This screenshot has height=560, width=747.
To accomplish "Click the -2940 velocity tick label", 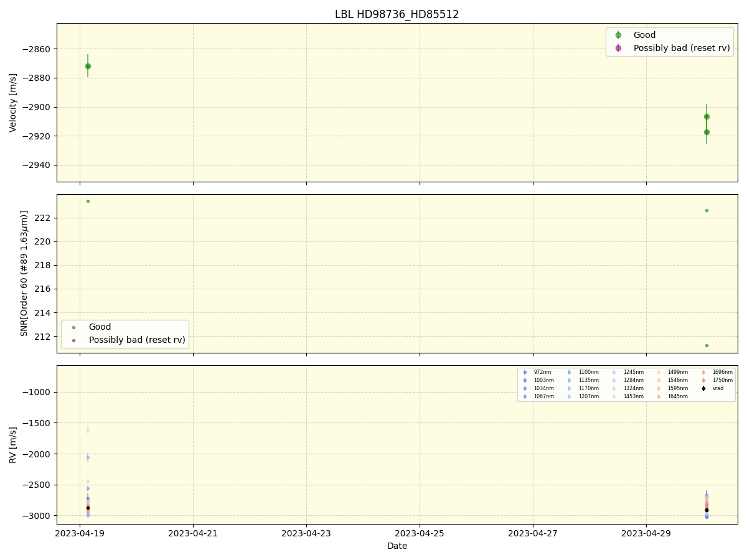I will pos(37,166).
